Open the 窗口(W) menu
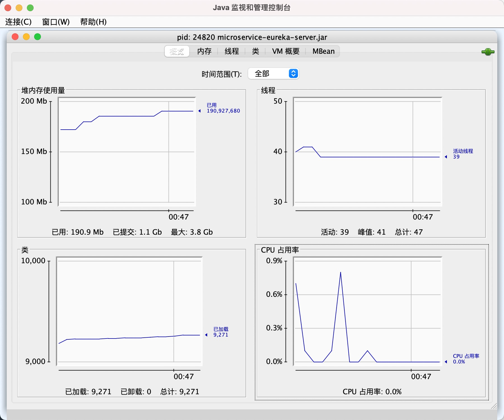Viewport: 504px width, 420px height. 56,22
